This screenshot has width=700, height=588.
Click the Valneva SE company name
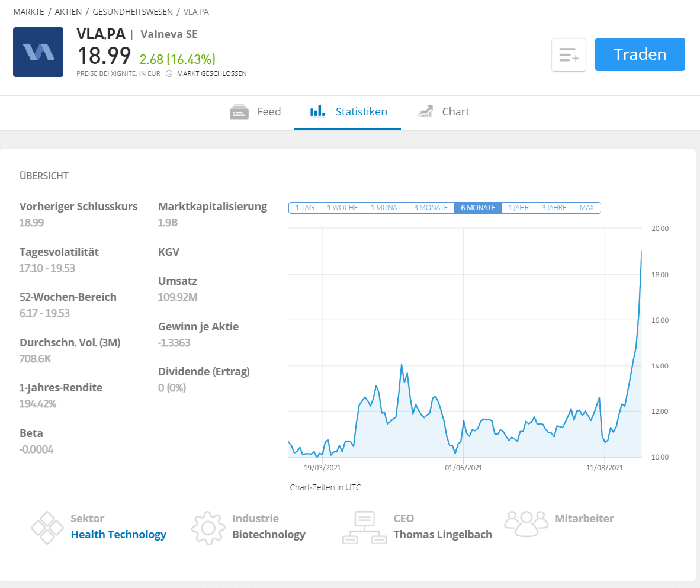169,34
